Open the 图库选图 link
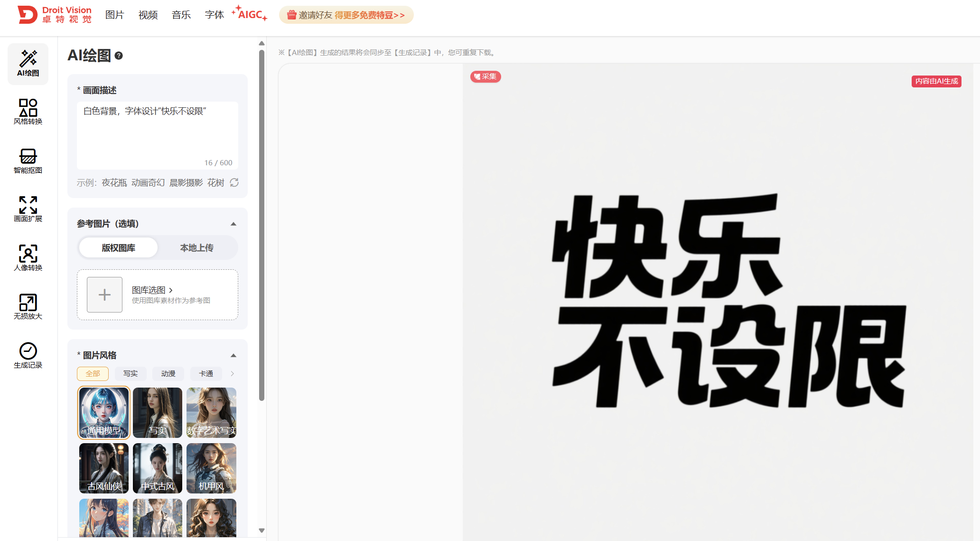This screenshot has width=980, height=541. [x=152, y=290]
